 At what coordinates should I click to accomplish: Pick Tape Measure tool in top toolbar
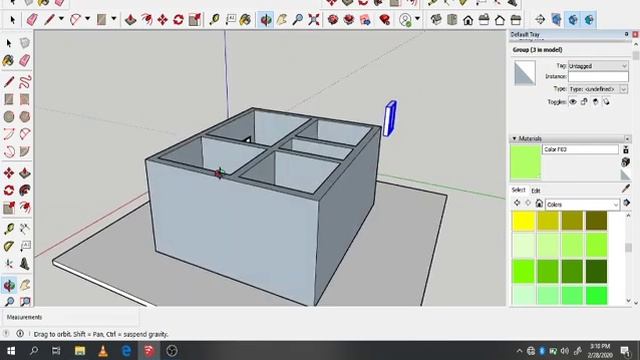[214, 20]
